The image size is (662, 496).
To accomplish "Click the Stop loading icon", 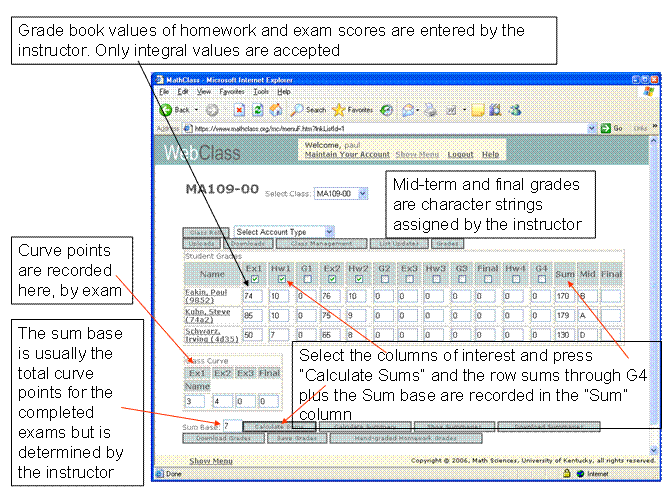I will (240, 109).
